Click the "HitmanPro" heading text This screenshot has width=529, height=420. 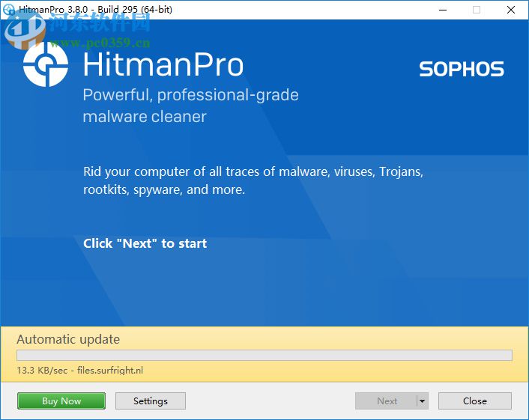click(x=163, y=64)
